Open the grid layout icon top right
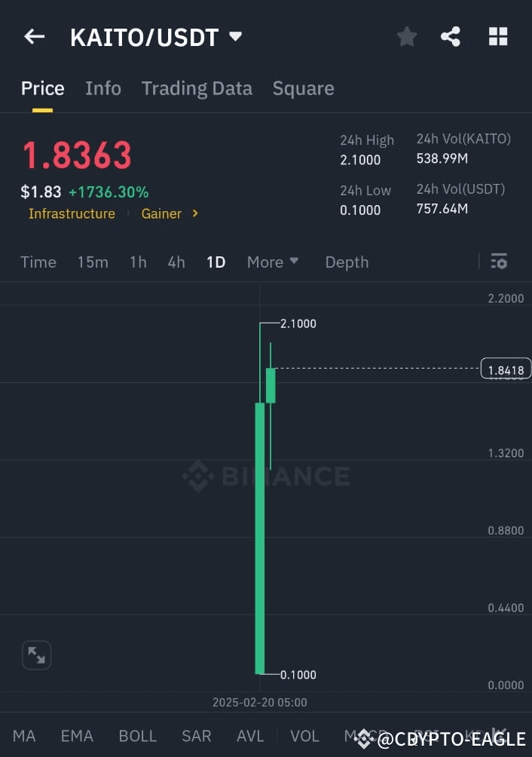Image resolution: width=532 pixels, height=757 pixels. [498, 36]
